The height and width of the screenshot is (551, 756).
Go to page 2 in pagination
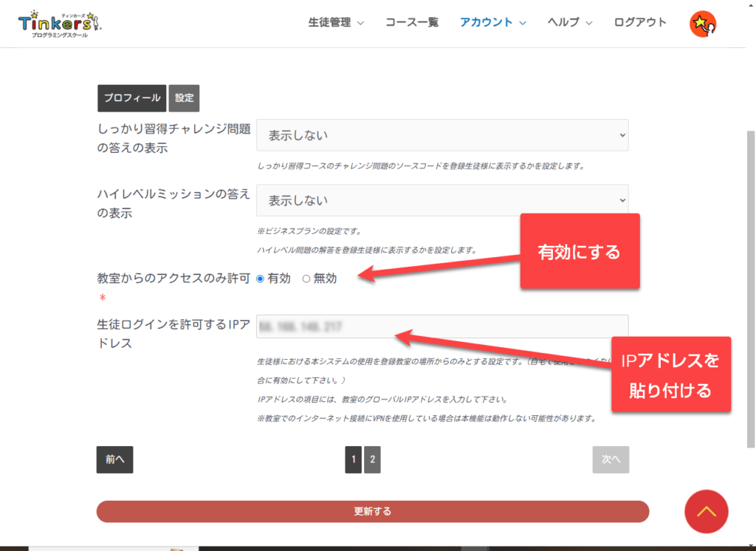pyautogui.click(x=372, y=459)
